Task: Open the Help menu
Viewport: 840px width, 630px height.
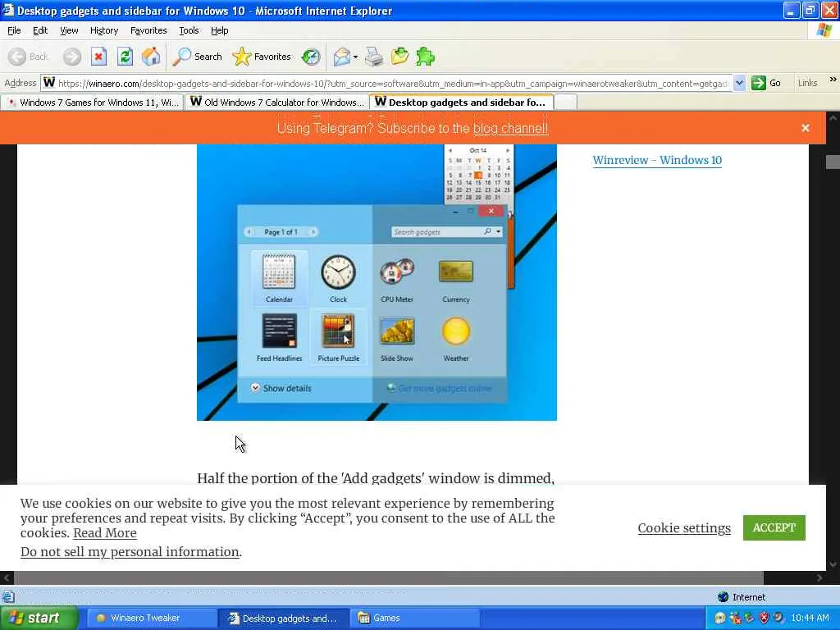Action: click(x=219, y=30)
